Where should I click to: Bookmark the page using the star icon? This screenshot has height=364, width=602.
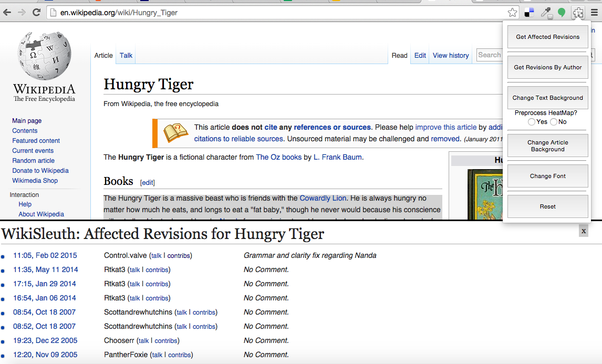click(512, 12)
